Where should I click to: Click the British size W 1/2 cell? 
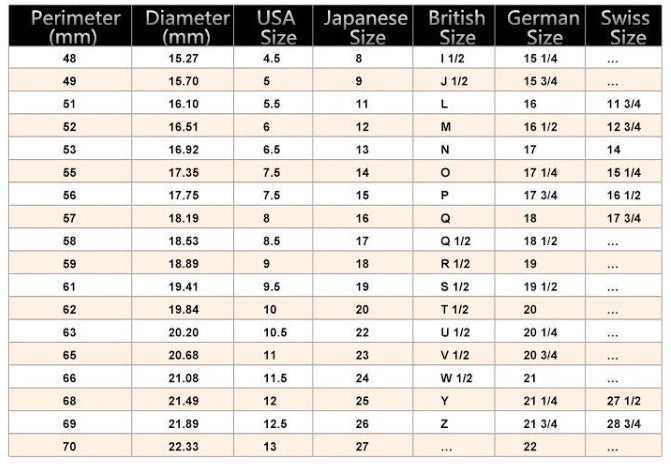click(456, 377)
